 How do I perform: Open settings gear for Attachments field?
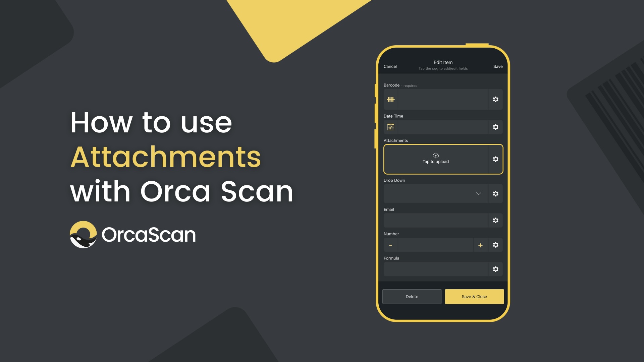pos(495,159)
